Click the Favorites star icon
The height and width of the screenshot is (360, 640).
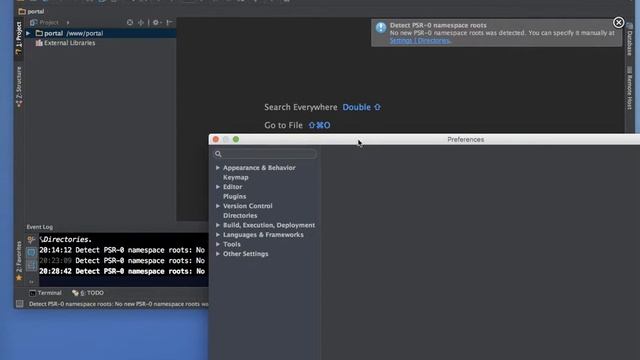point(19,278)
